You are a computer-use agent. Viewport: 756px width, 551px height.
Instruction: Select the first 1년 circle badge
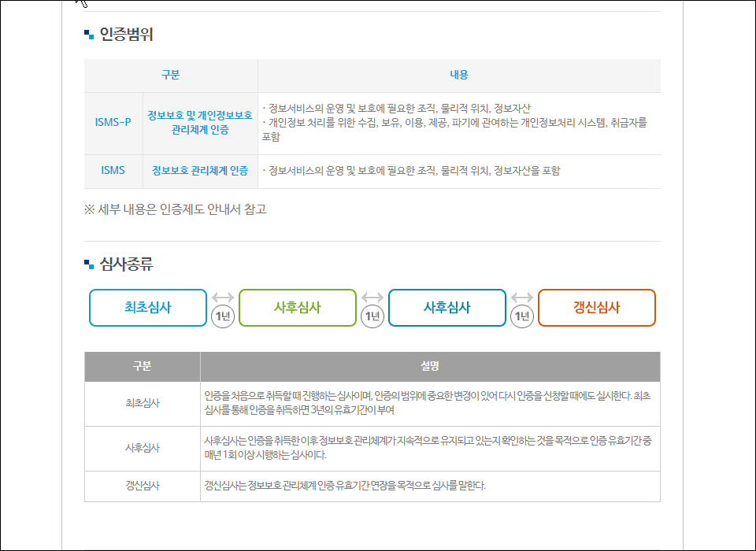click(x=221, y=314)
